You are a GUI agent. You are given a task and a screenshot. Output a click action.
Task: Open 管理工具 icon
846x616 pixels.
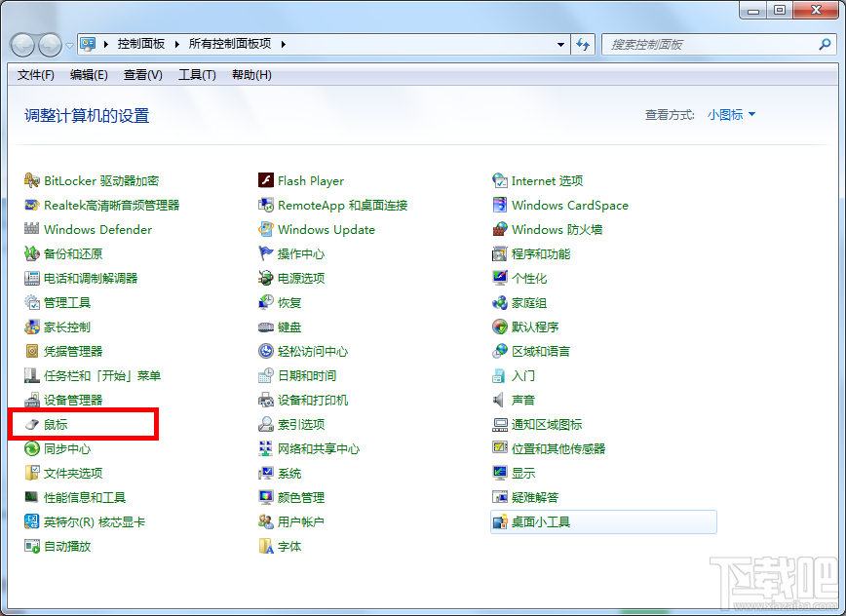pos(32,302)
